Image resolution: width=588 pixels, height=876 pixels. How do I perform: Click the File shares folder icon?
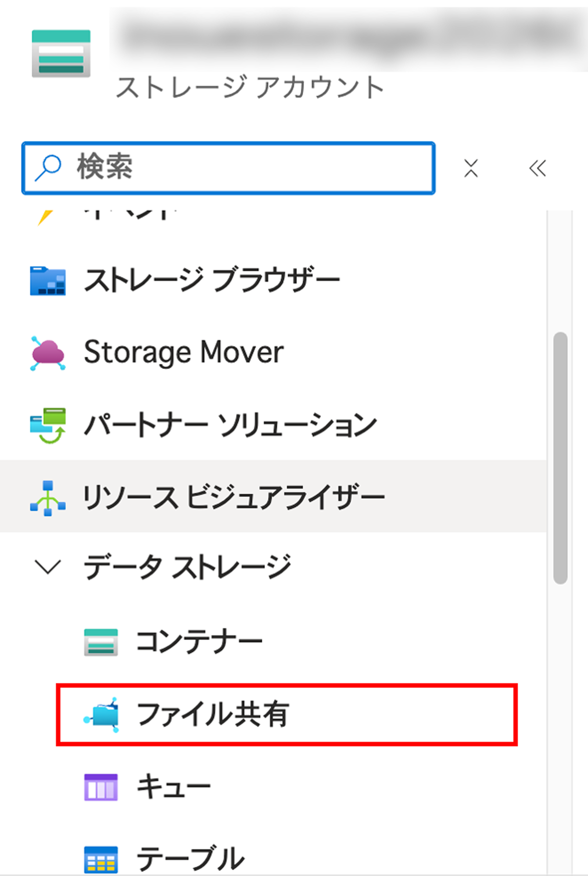point(101,714)
